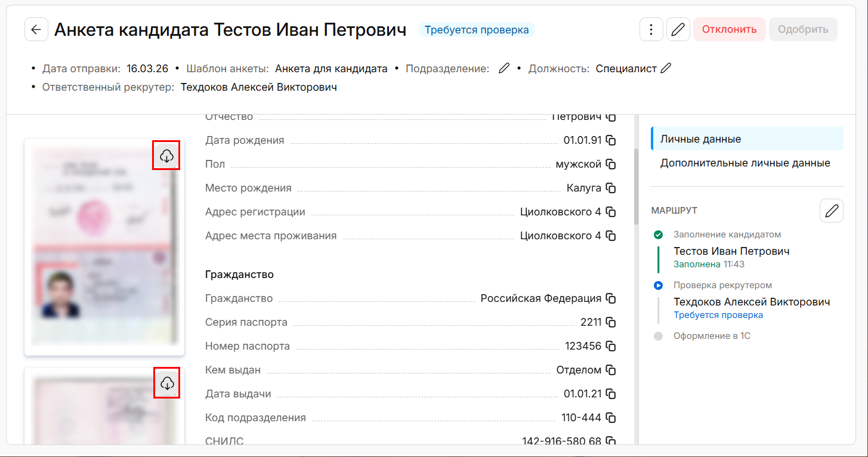The width and height of the screenshot is (868, 457).
Task: Click the back arrow button
Action: [x=36, y=29]
